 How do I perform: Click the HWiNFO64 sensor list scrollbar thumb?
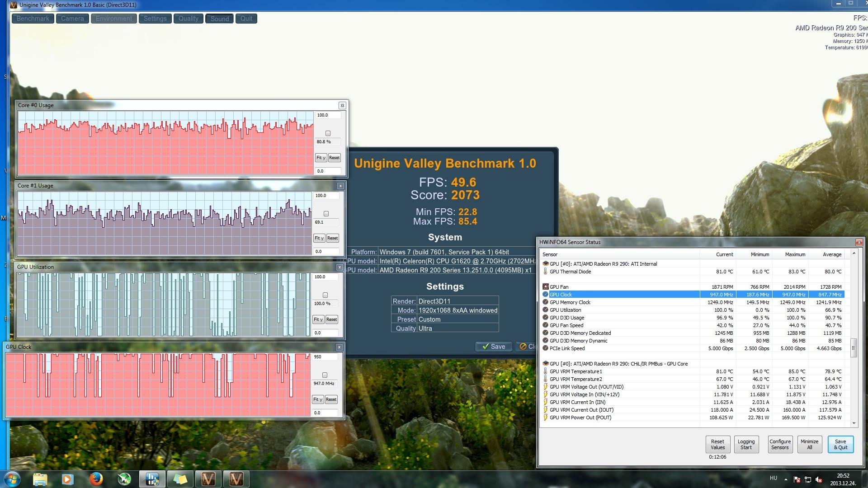(x=854, y=348)
